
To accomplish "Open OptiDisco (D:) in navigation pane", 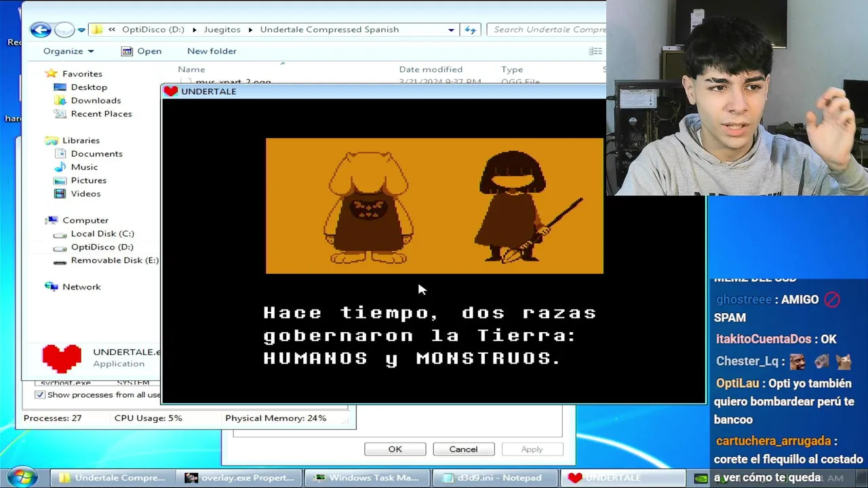I will tap(102, 247).
